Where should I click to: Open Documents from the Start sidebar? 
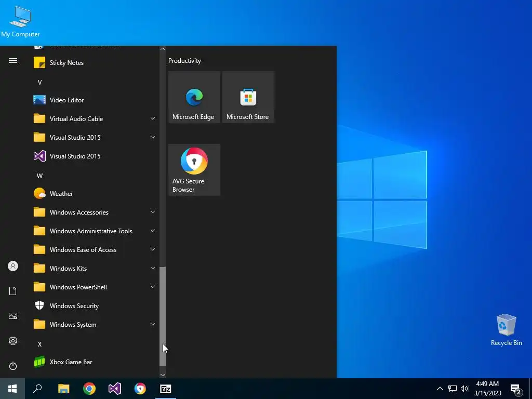(13, 291)
